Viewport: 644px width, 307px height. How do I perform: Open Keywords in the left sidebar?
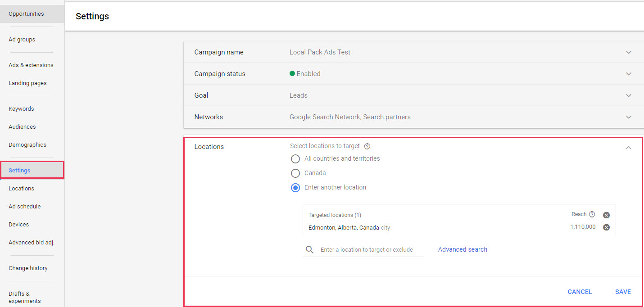[21, 109]
